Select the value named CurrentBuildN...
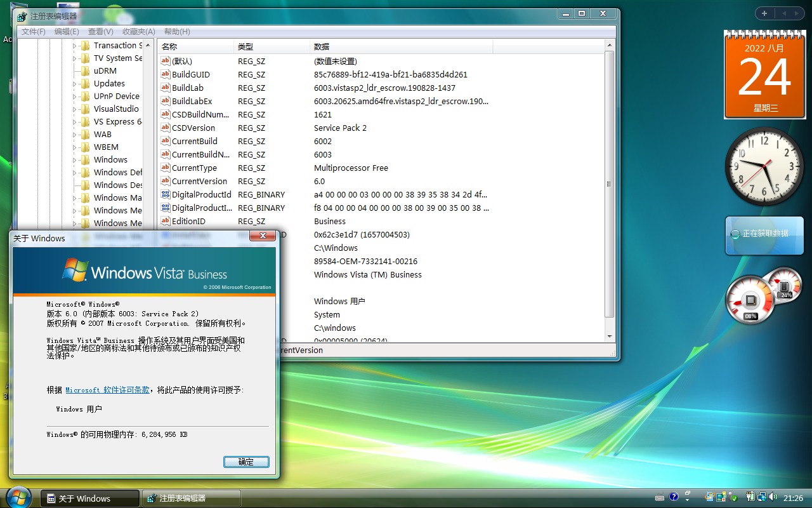 200,154
